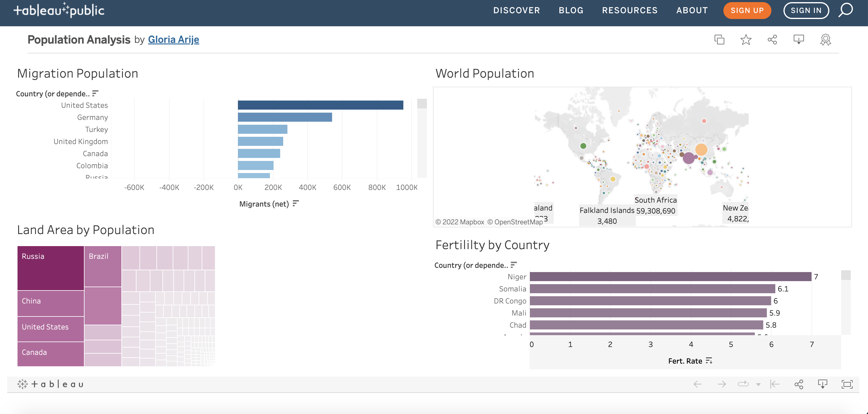Toggle sort on Migrants (net) axis

[x=296, y=203]
